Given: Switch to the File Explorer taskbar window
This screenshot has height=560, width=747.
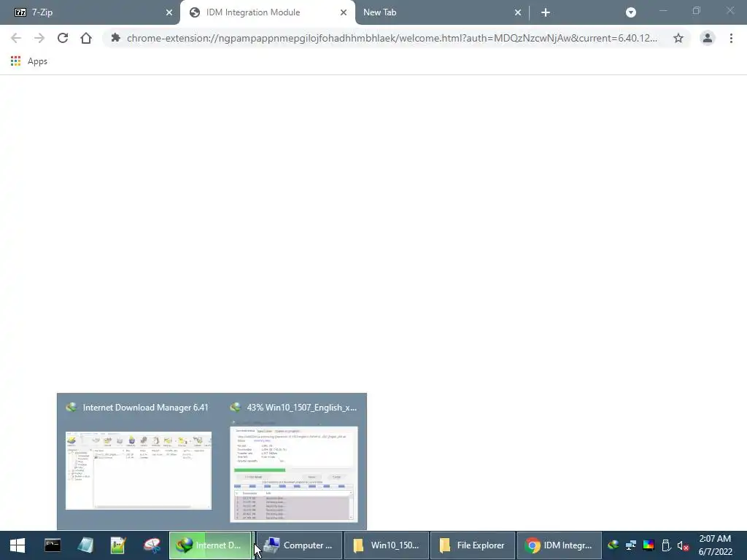Looking at the screenshot, I should coord(473,545).
